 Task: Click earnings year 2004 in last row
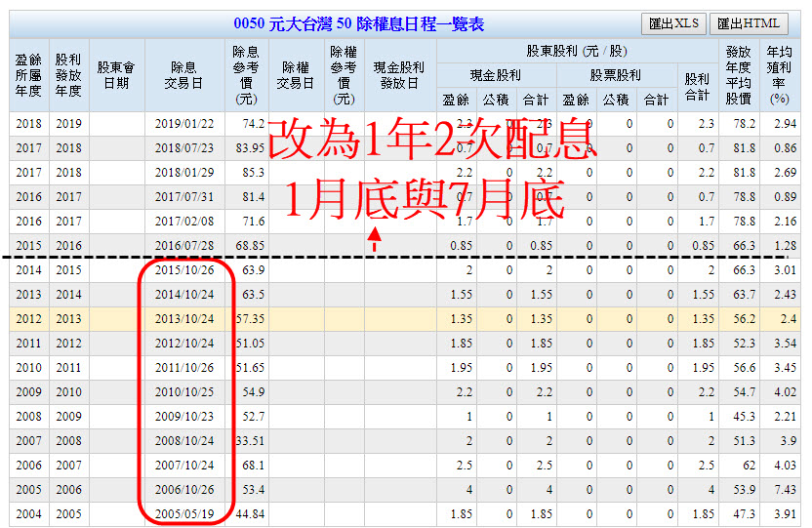pos(29,514)
